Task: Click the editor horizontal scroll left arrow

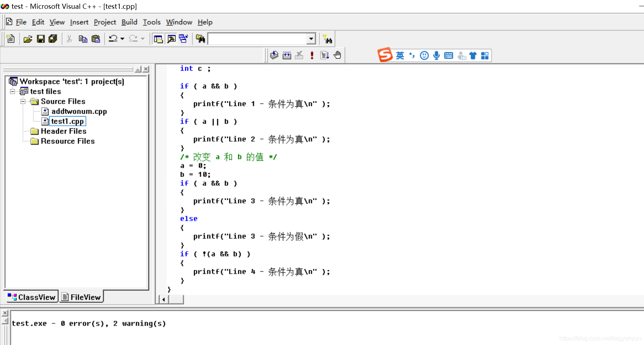Action: pos(163,299)
